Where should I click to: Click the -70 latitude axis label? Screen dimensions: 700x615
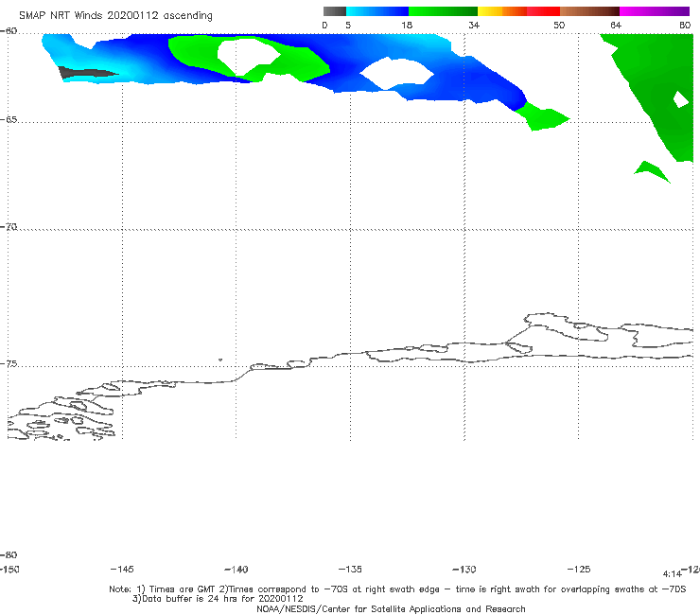coord(9,227)
